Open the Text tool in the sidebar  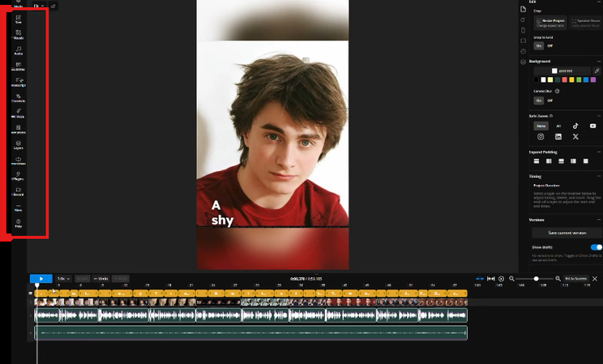[x=18, y=19]
